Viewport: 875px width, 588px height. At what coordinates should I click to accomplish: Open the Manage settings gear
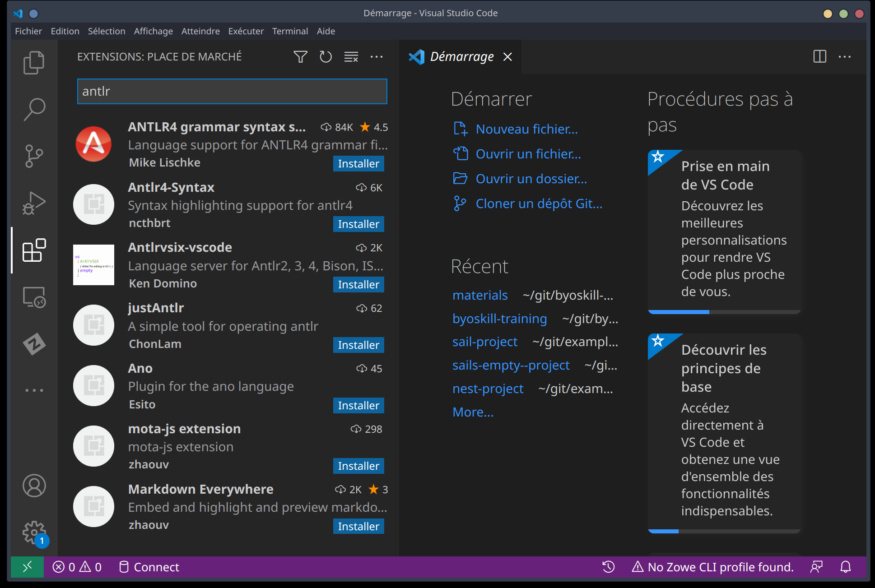tap(34, 533)
